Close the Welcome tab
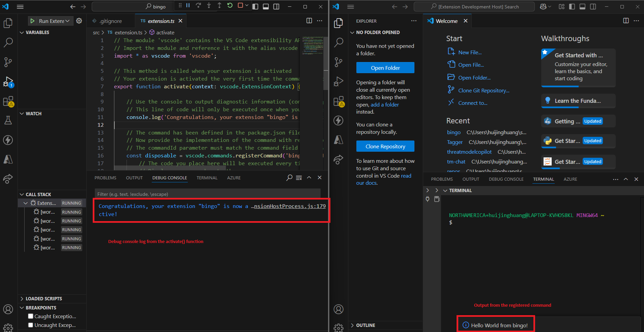 point(465,21)
